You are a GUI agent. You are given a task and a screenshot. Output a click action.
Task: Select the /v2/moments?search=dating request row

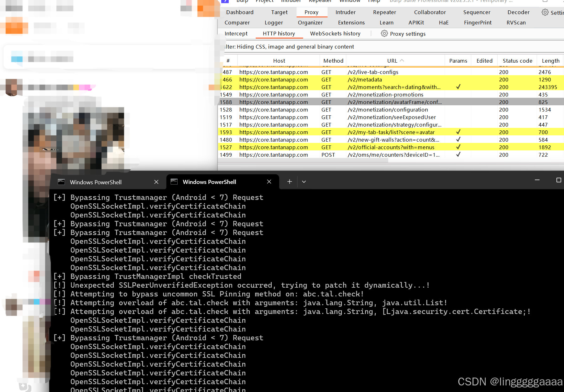pyautogui.click(x=391, y=87)
